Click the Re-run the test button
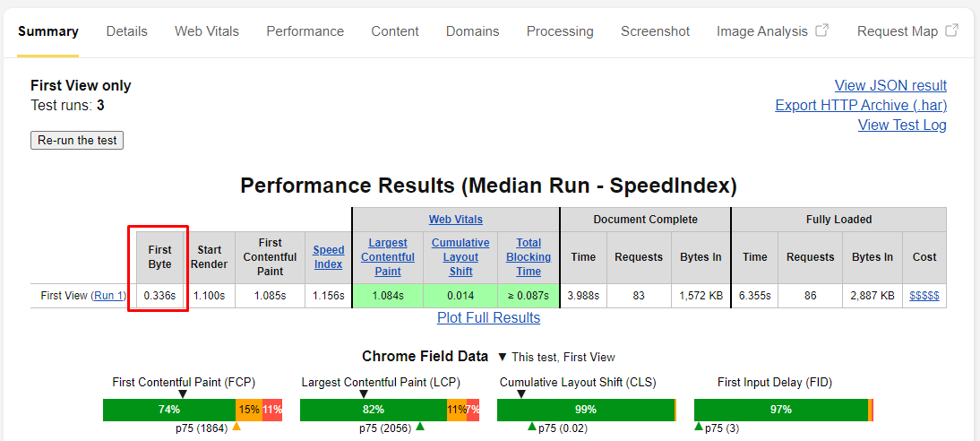 77,140
